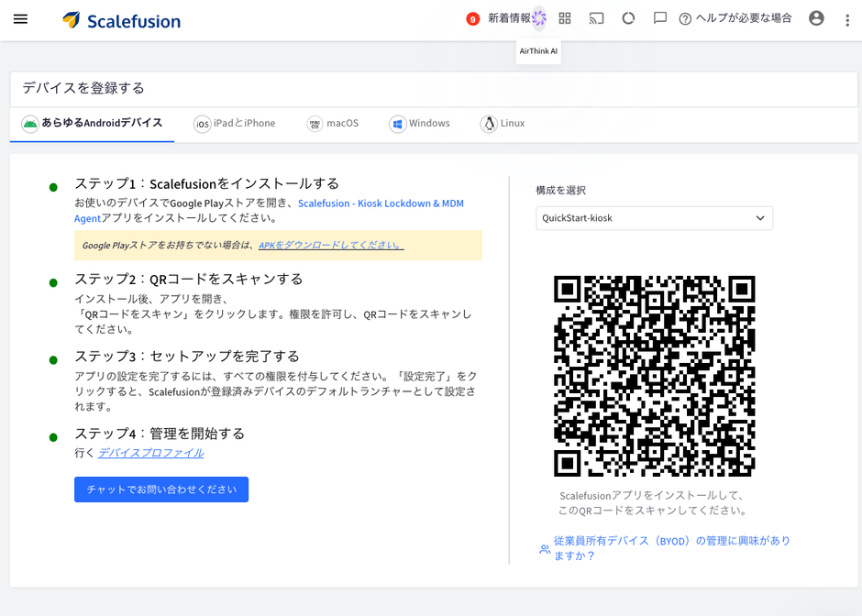Screen dimensions: 862x616
Task: Click the ステップ3：セットアップを完了する heading
Action: (x=187, y=357)
